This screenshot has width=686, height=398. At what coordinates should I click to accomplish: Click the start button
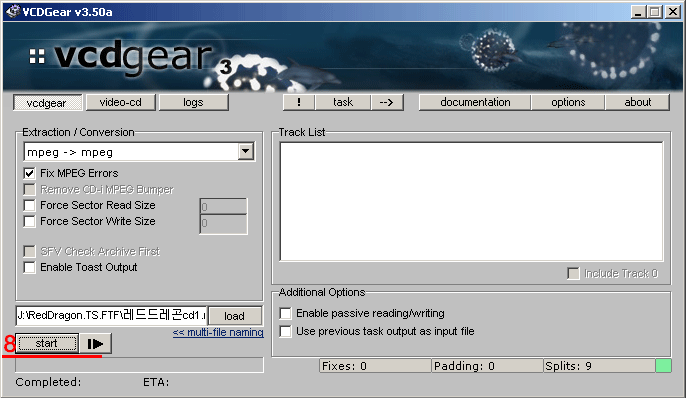pyautogui.click(x=47, y=344)
